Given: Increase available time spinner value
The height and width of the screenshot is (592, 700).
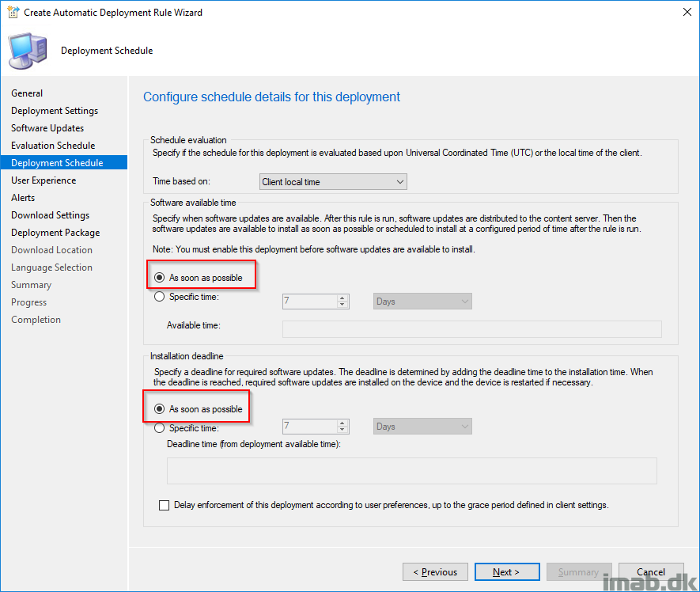Looking at the screenshot, I should [342, 298].
